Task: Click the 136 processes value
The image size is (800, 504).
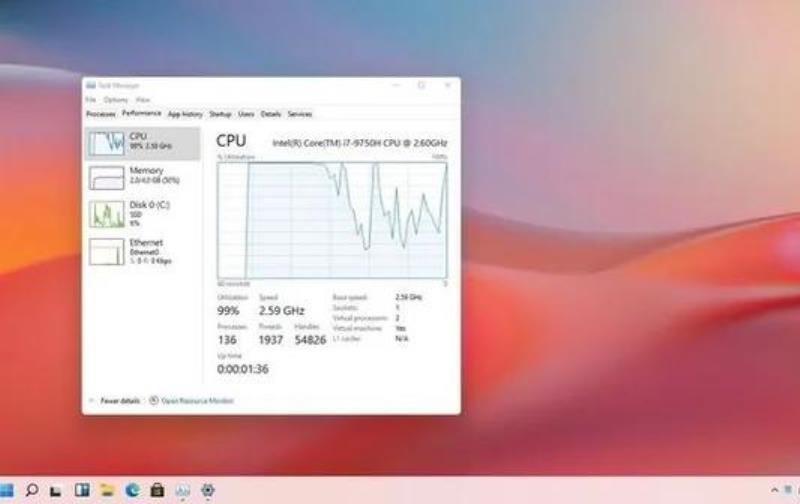Action: [x=227, y=340]
